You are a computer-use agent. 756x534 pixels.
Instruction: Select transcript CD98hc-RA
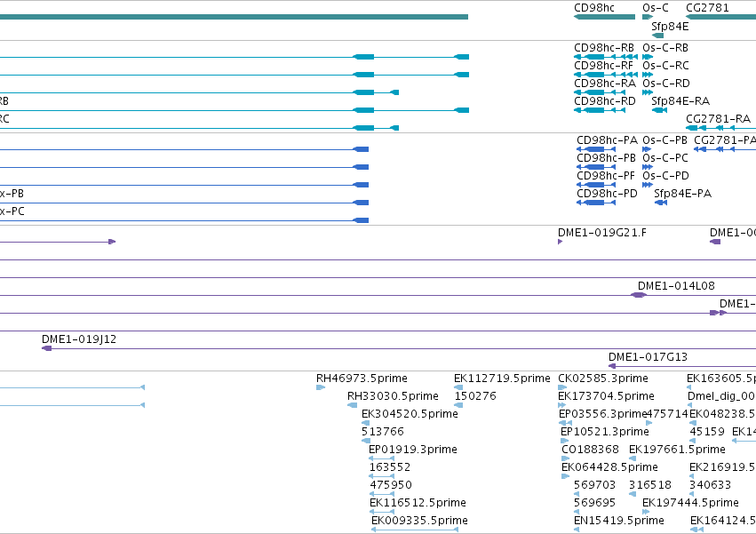pos(605,84)
